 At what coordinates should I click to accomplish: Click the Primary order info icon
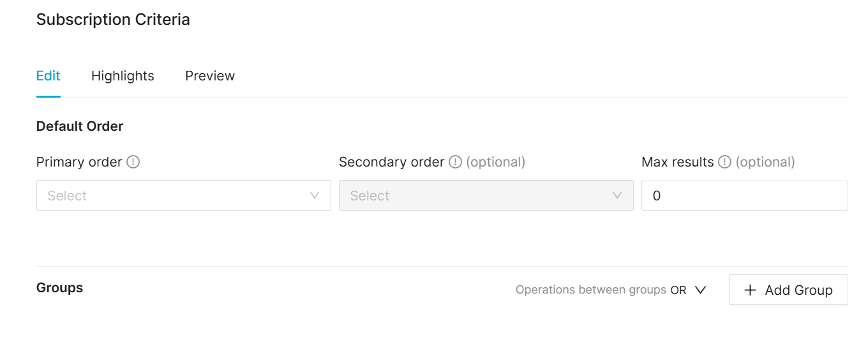coord(133,162)
